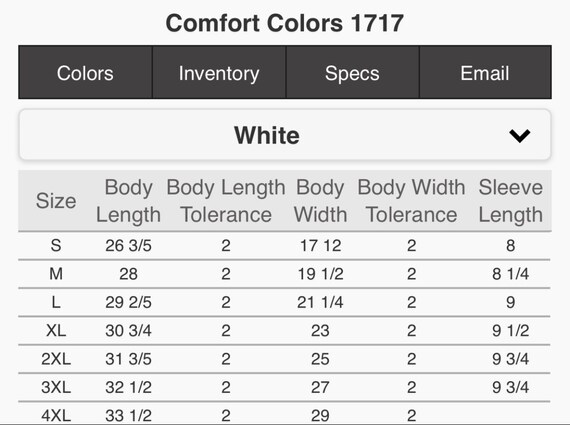Image resolution: width=570 pixels, height=425 pixels.
Task: Click the 21 1/4 body width cell
Action: (320, 302)
